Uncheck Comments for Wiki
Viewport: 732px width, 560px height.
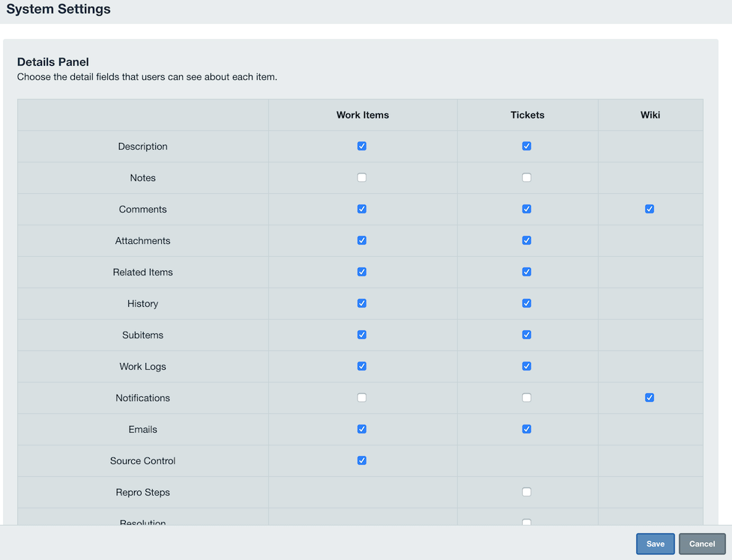650,209
